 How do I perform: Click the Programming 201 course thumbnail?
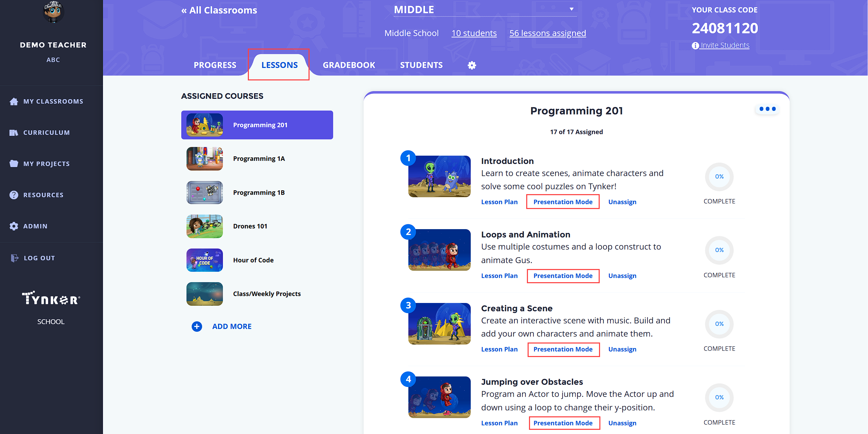[205, 125]
